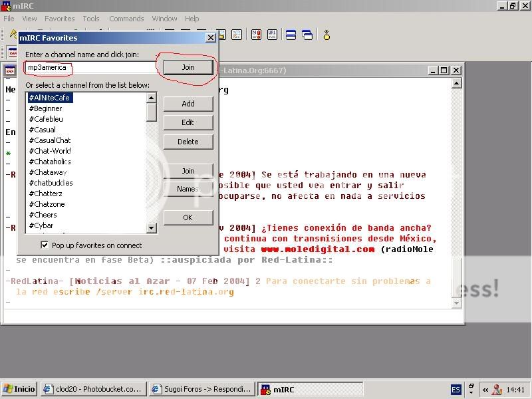
Task: Click the Cascade windows toolbar icon
Action: tap(307, 35)
